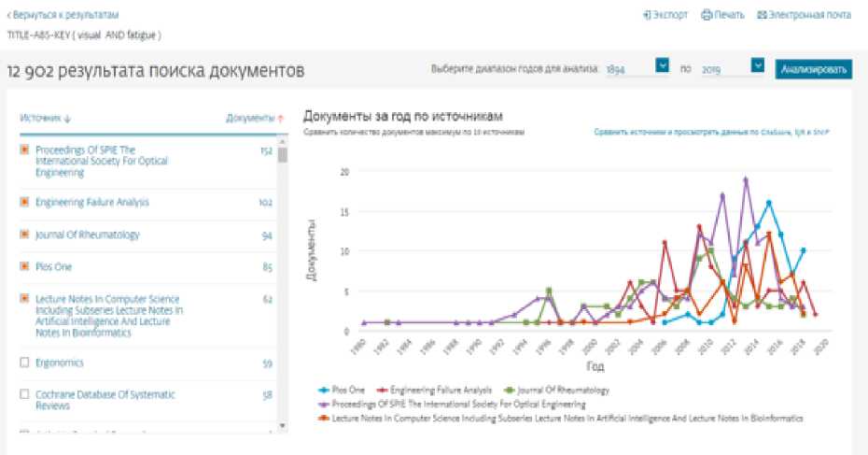This screenshot has width=868, height=455.
Task: Check the Ergonomics source checkbox
Action: pos(25,363)
